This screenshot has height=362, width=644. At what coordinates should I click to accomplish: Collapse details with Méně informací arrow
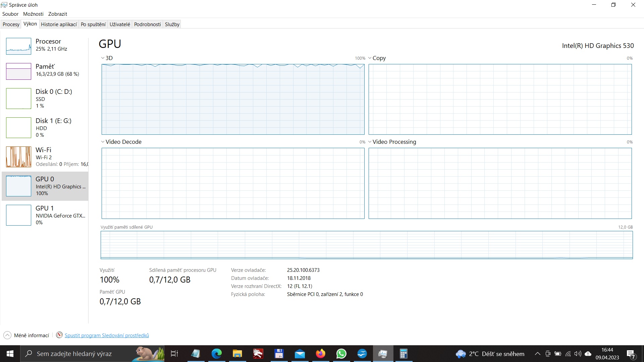click(x=7, y=335)
